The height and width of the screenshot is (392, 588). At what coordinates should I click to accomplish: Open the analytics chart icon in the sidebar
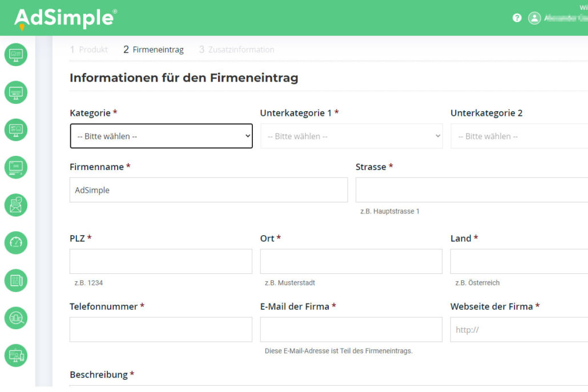[15, 130]
